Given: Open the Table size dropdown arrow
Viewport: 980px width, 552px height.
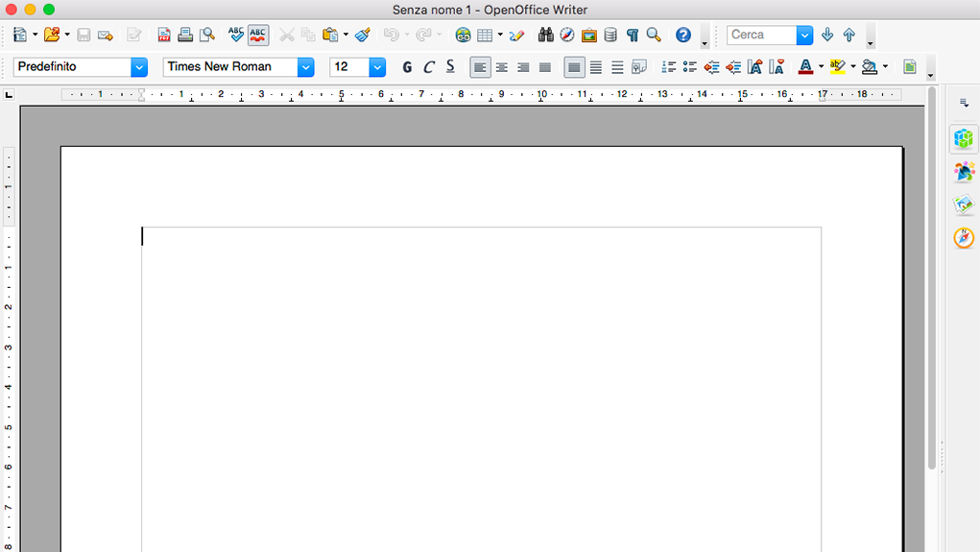Looking at the screenshot, I should pyautogui.click(x=500, y=35).
